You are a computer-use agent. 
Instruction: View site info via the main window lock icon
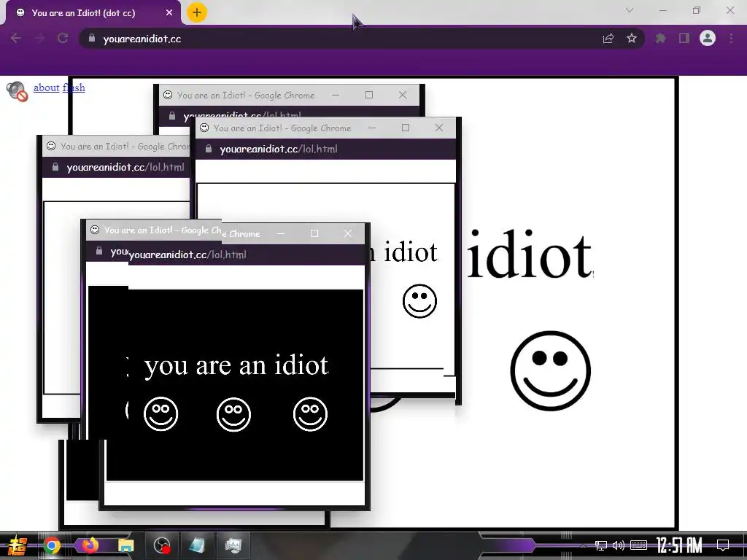[92, 38]
